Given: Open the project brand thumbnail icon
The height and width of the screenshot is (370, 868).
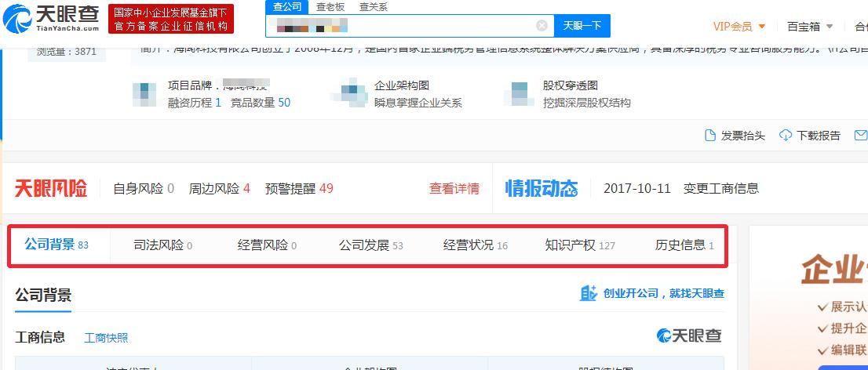Looking at the screenshot, I should (x=144, y=94).
